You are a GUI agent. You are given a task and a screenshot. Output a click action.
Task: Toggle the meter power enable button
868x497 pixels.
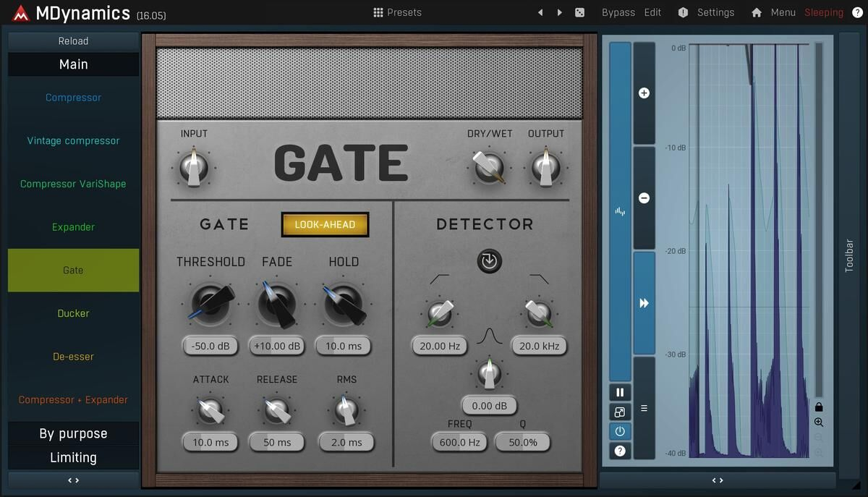pyautogui.click(x=620, y=431)
